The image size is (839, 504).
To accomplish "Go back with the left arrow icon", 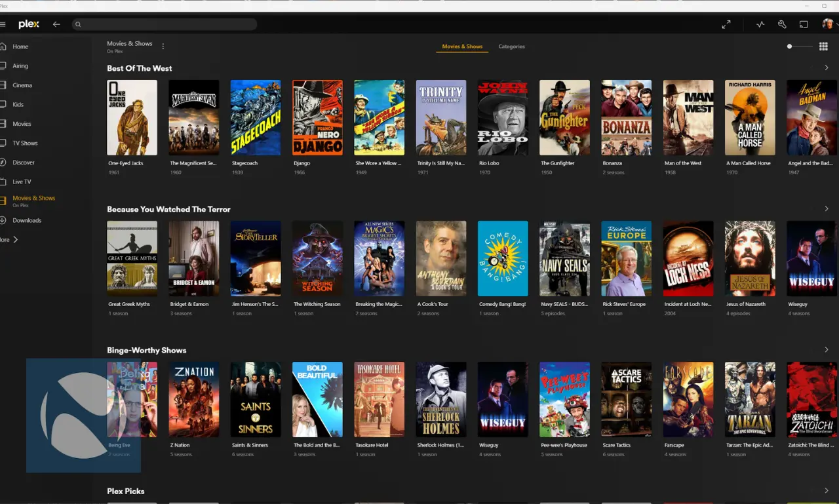I will point(56,24).
